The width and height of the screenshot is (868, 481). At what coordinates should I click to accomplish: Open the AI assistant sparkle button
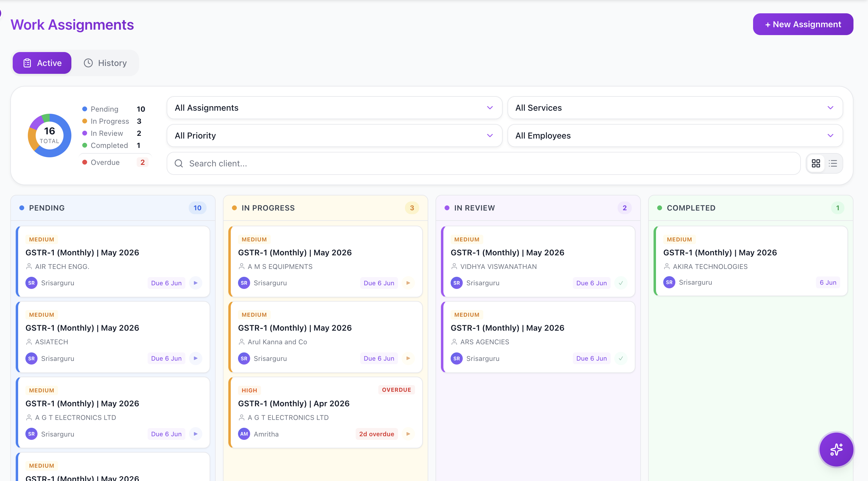click(836, 449)
